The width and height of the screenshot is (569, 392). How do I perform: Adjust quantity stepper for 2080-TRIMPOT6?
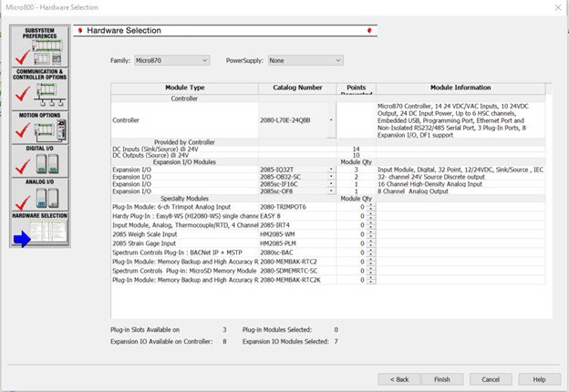(370, 207)
